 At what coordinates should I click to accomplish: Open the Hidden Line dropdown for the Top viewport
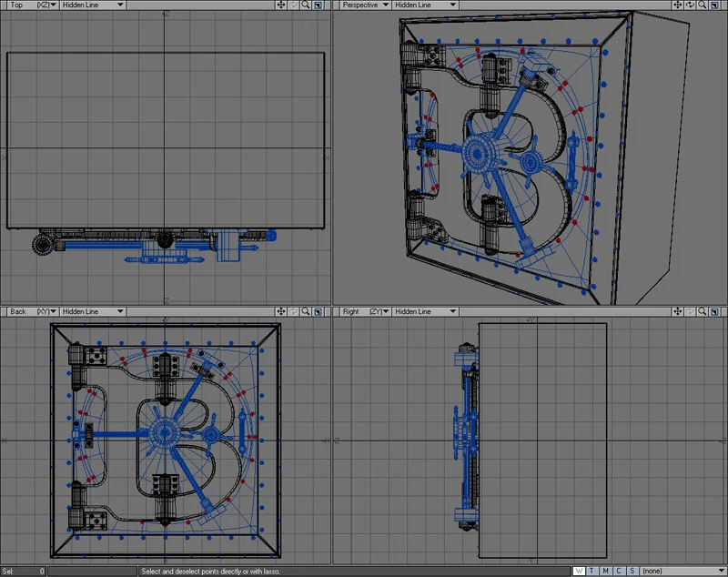(x=91, y=5)
